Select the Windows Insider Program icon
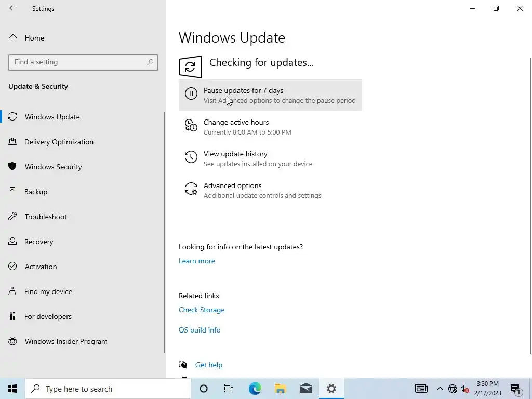This screenshot has height=399, width=532. pyautogui.click(x=12, y=341)
